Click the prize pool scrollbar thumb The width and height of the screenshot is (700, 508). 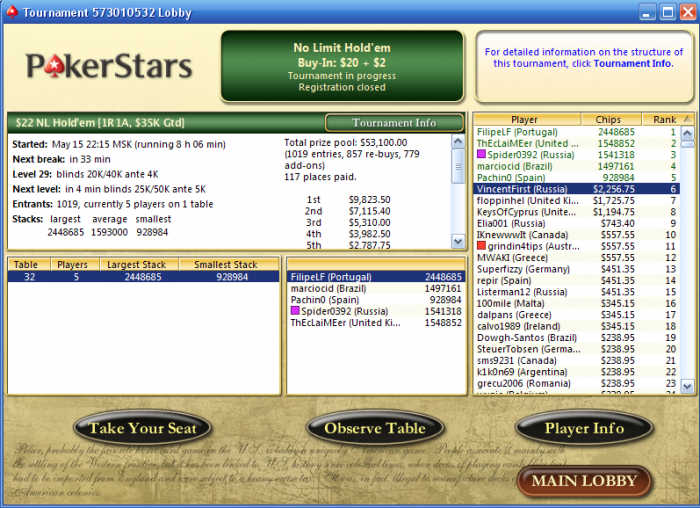[x=458, y=166]
